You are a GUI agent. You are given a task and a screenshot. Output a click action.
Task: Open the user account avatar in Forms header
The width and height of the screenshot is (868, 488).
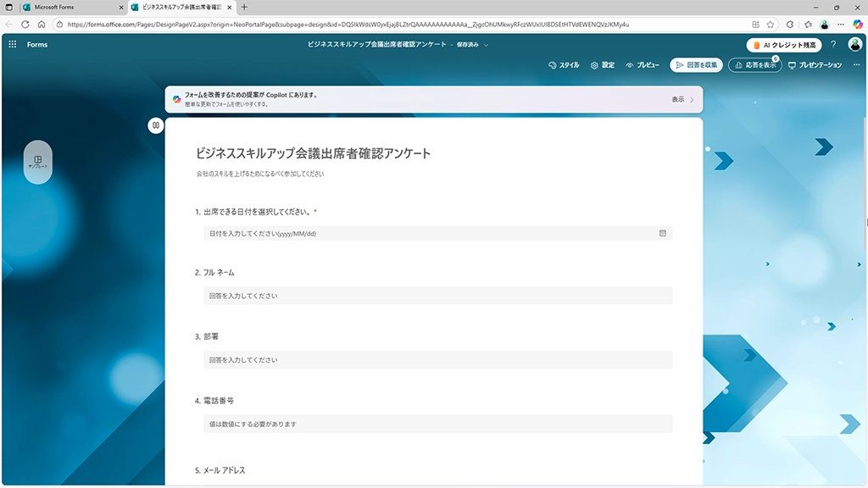click(x=854, y=45)
